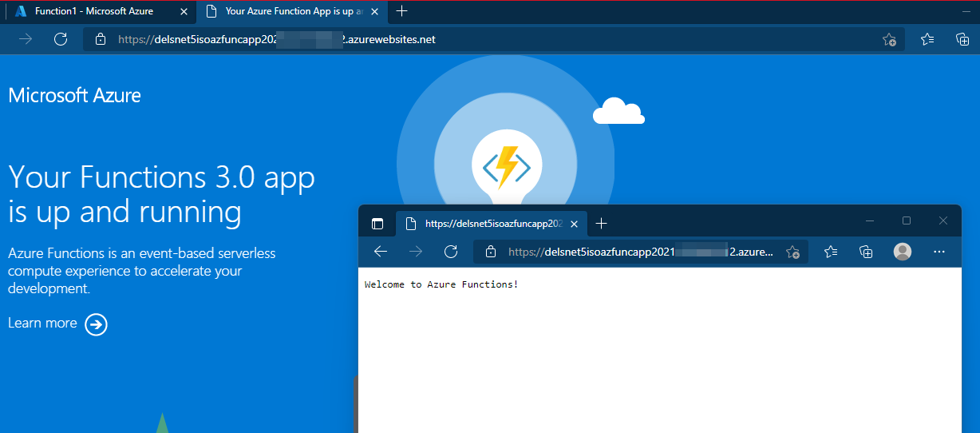Click the 'Your Functions 3.0 app is up and running' heading
Viewport: 980px width, 433px height.
coord(161,194)
